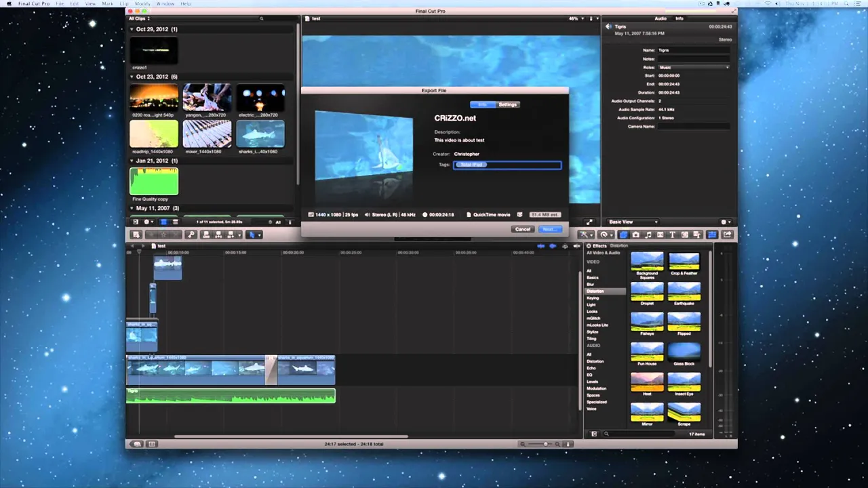Click the timeline horizontal scrollbar
The image size is (868, 488).
click(x=291, y=436)
